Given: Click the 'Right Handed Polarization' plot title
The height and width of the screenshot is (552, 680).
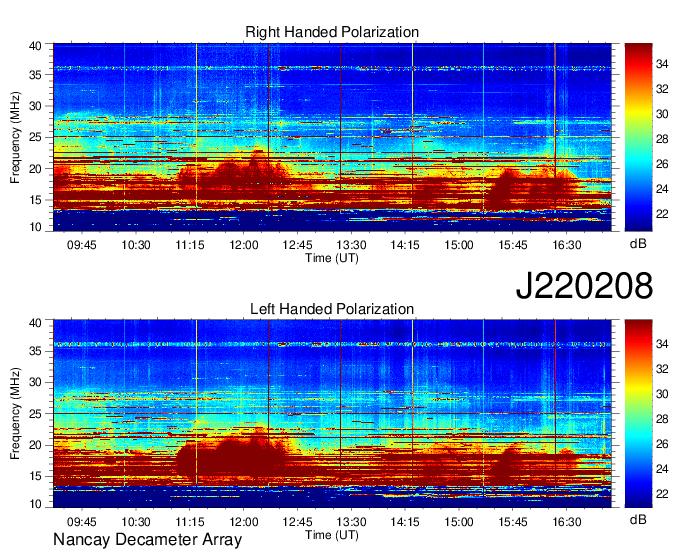Looking at the screenshot, I should (x=332, y=32).
